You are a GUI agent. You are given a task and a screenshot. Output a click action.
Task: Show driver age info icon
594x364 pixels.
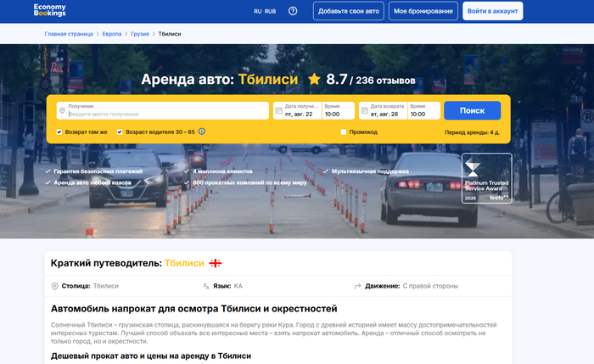tap(202, 132)
